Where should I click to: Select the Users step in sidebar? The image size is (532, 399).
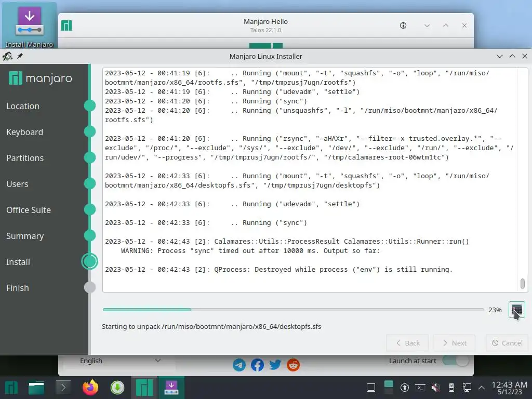(x=17, y=184)
